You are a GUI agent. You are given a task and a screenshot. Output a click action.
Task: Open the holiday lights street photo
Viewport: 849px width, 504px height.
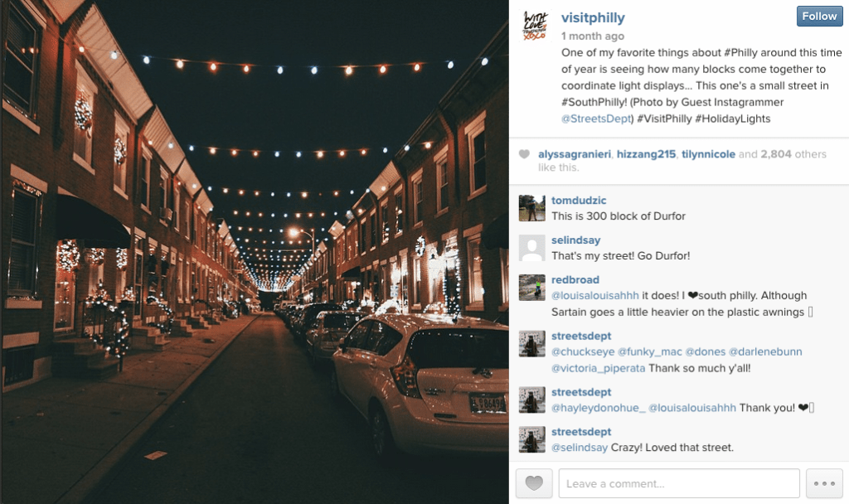pyautogui.click(x=255, y=252)
